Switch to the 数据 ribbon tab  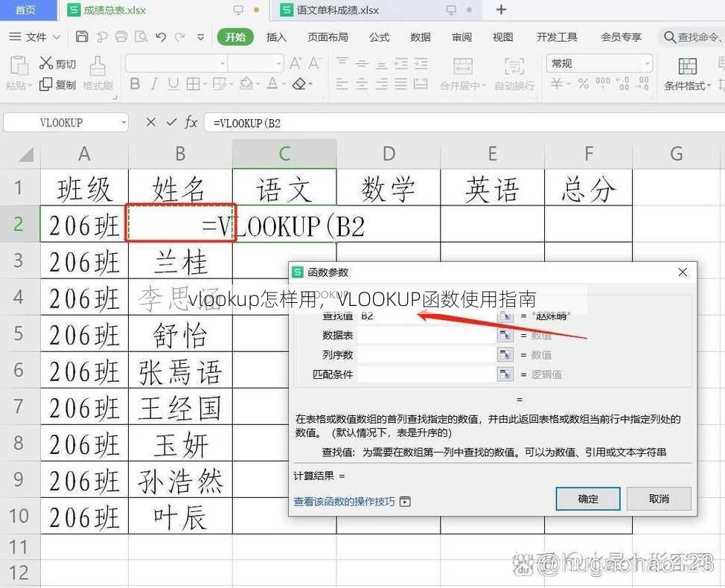(421, 37)
